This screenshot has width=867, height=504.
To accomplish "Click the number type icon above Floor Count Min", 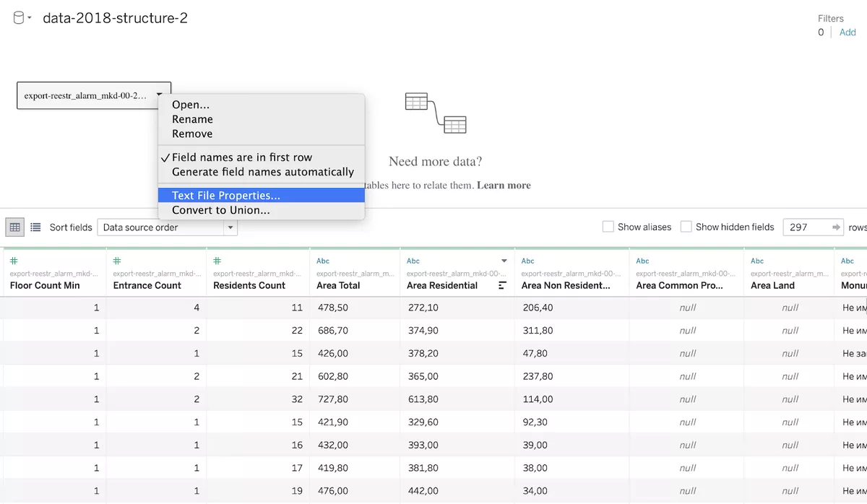I will (x=14, y=261).
